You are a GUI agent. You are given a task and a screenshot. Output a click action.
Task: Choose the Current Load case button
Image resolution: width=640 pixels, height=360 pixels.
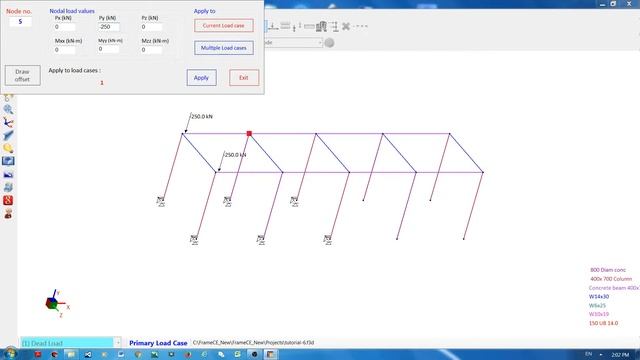224,25
